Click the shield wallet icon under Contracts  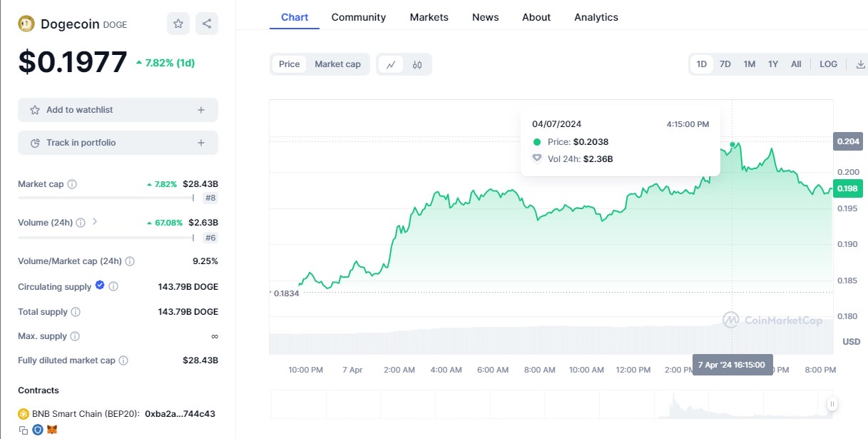pyautogui.click(x=38, y=430)
